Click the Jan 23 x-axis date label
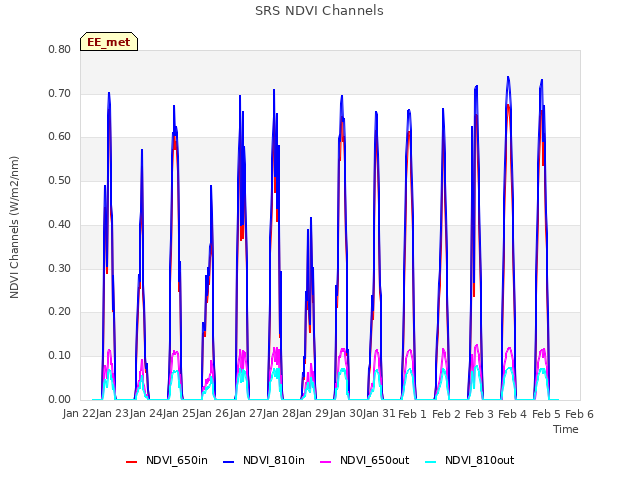This screenshot has width=640, height=480. pyautogui.click(x=112, y=414)
